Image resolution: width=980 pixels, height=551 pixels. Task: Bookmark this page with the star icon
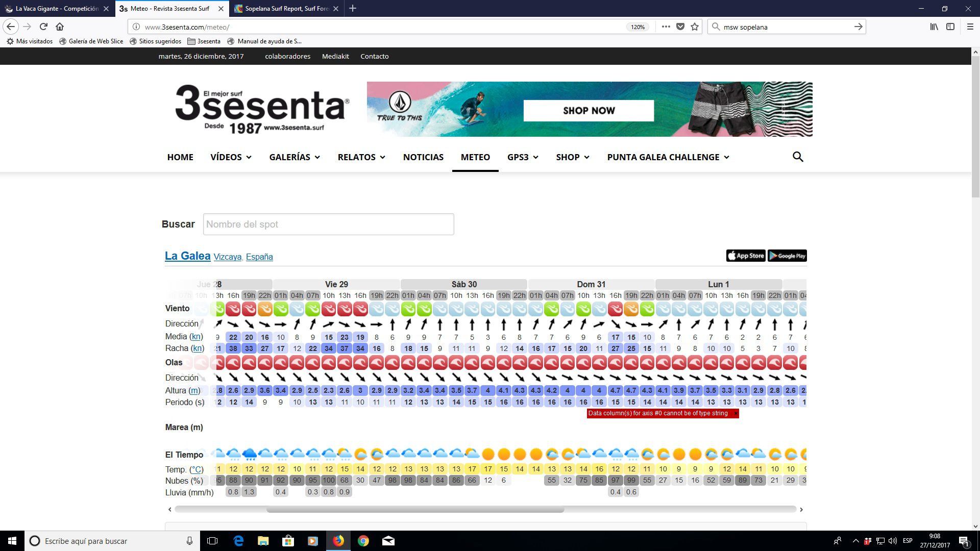click(x=695, y=27)
